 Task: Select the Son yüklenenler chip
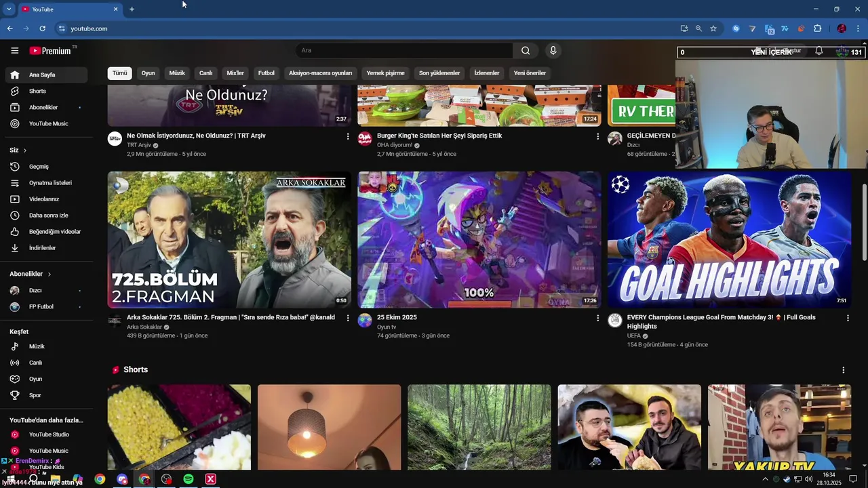[x=439, y=73]
